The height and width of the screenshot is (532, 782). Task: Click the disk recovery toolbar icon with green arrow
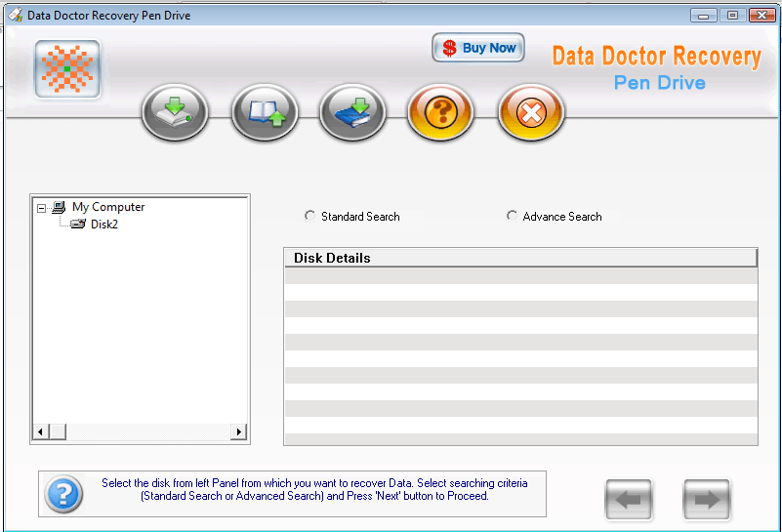pos(175,112)
